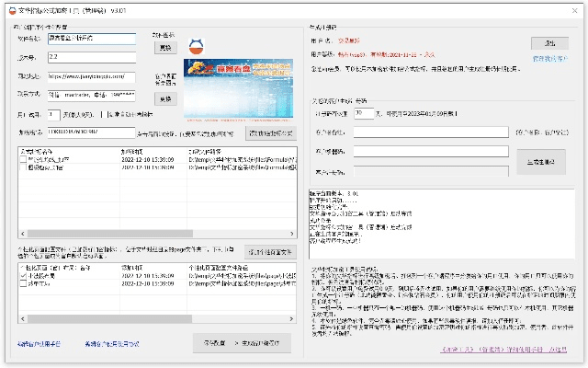Focus the customer name input field
This screenshot has width=588, height=368.
coord(431,132)
